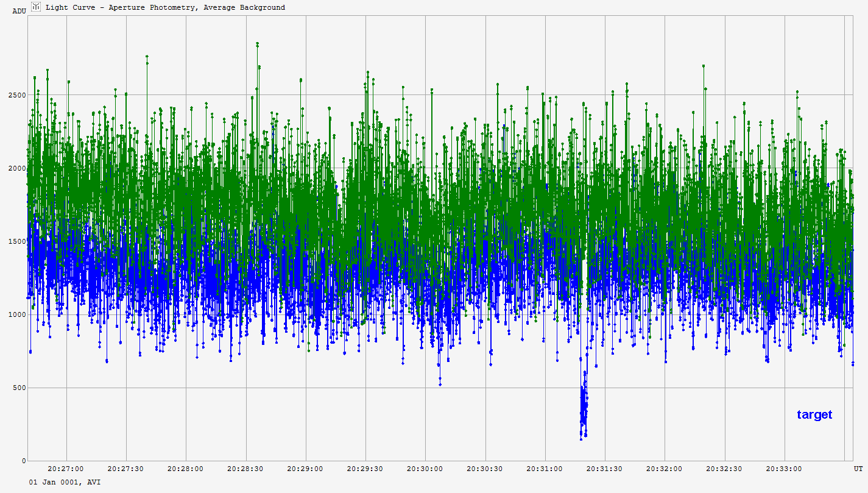868x493 pixels.
Task: Click the time label 20:30:30
Action: click(485, 469)
